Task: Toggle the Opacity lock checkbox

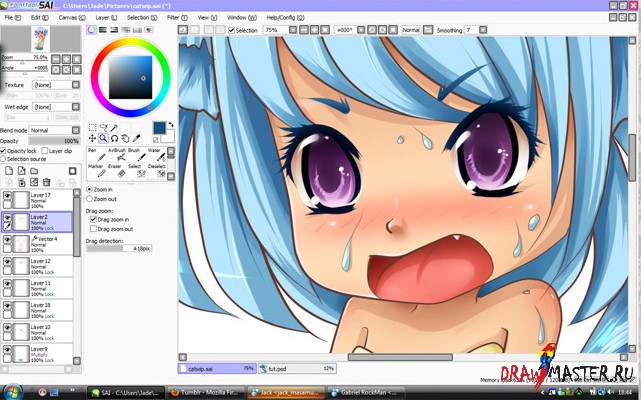Action: 3,151
